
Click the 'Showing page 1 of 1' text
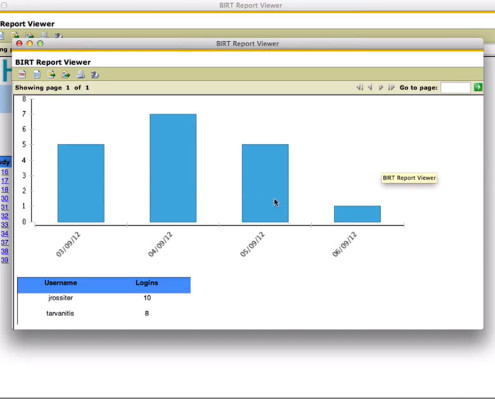(52, 88)
